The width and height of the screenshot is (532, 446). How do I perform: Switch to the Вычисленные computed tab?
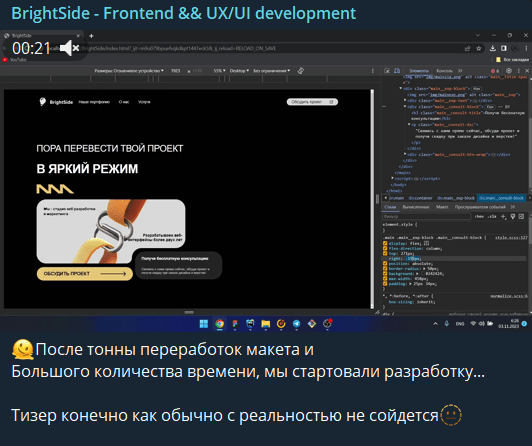(x=416, y=207)
